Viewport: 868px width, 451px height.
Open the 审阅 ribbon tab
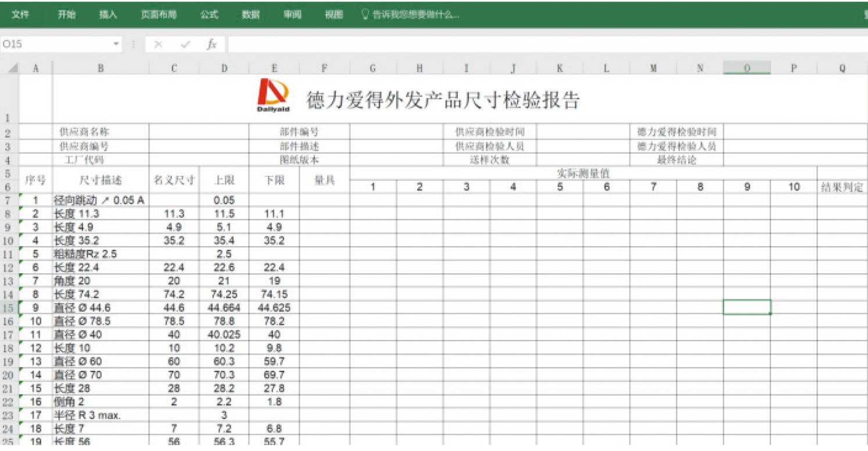292,15
